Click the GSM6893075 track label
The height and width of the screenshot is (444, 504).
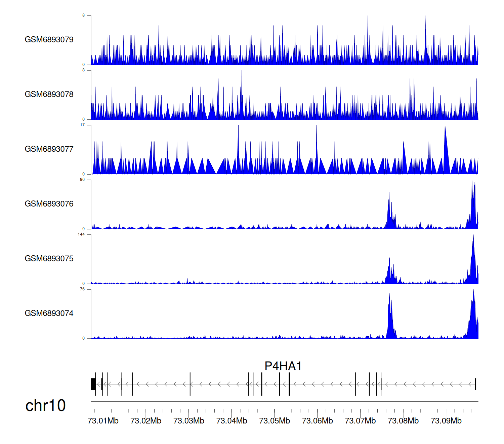point(49,259)
